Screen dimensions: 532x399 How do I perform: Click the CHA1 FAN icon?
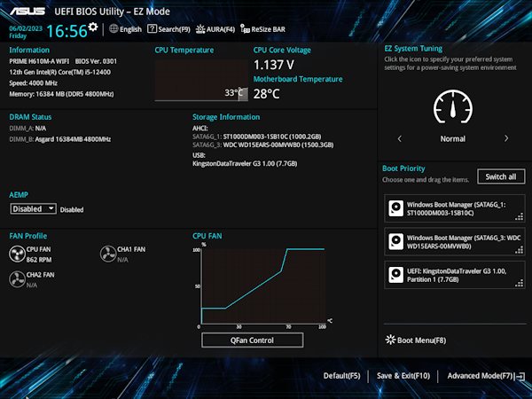(x=109, y=254)
